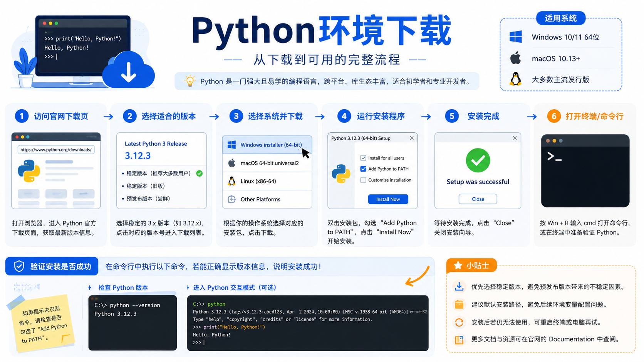The height and width of the screenshot is (362, 644).
Task: Click the Latest Python 3 Release heading
Action: coord(156,143)
